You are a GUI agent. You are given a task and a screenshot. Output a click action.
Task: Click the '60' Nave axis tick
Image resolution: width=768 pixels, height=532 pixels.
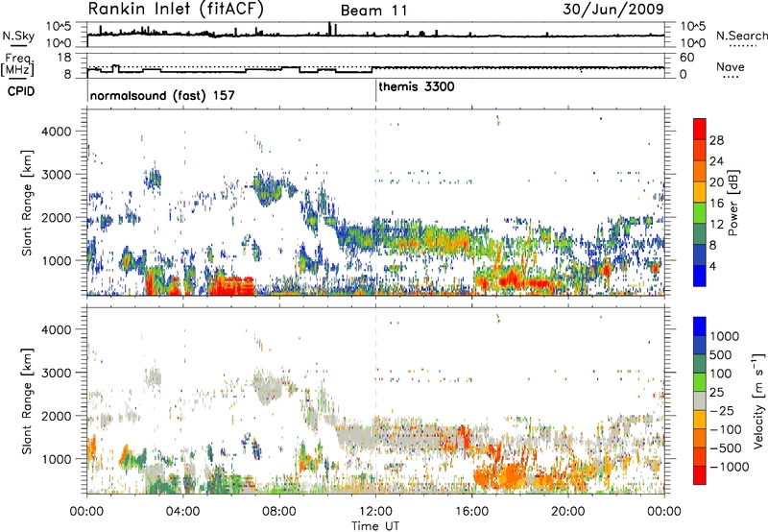click(x=687, y=58)
